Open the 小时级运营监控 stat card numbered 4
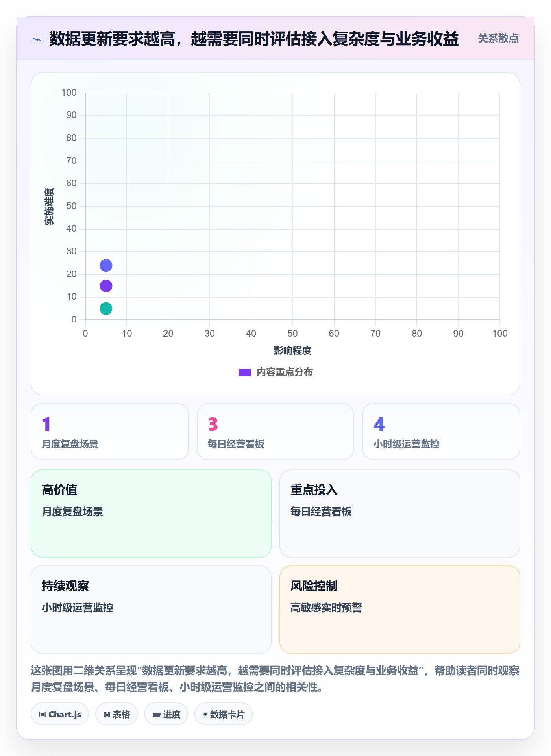Viewport: 551px width, 756px height. (x=441, y=432)
